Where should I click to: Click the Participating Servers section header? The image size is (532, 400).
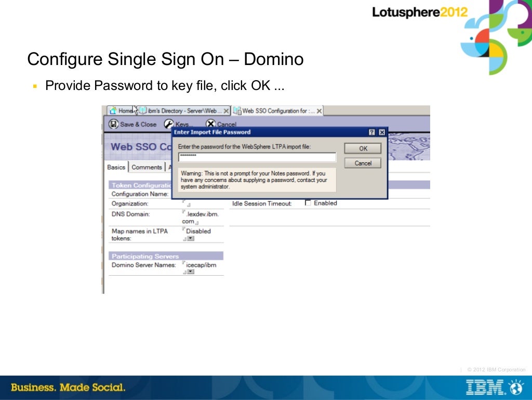(166, 256)
